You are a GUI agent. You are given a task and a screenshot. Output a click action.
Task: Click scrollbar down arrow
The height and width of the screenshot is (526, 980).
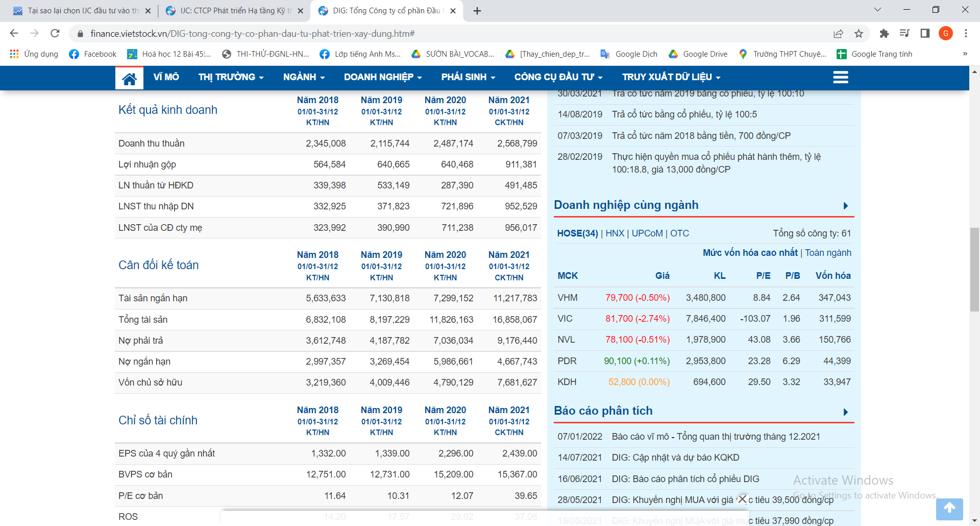[974, 521]
